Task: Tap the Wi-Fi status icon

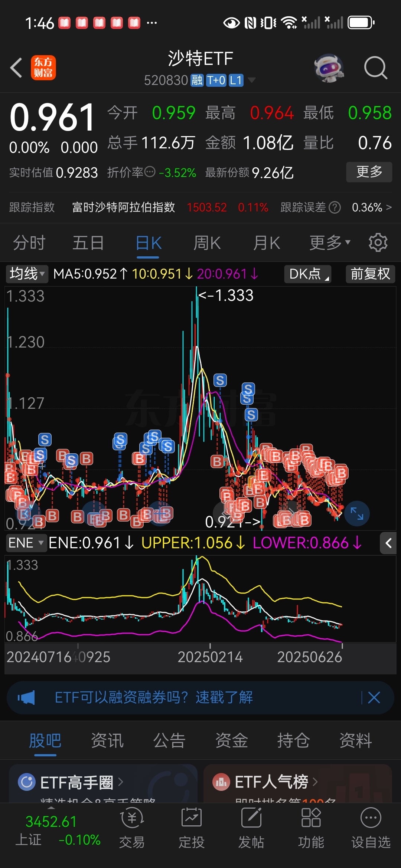Action: [289, 23]
